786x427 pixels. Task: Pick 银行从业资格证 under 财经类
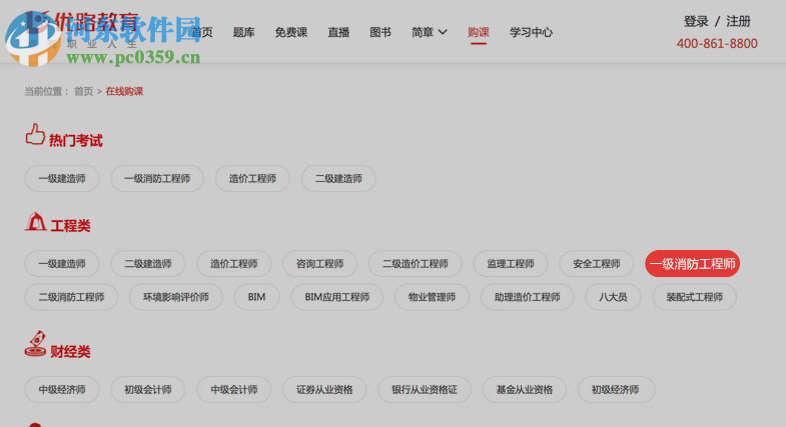click(425, 389)
